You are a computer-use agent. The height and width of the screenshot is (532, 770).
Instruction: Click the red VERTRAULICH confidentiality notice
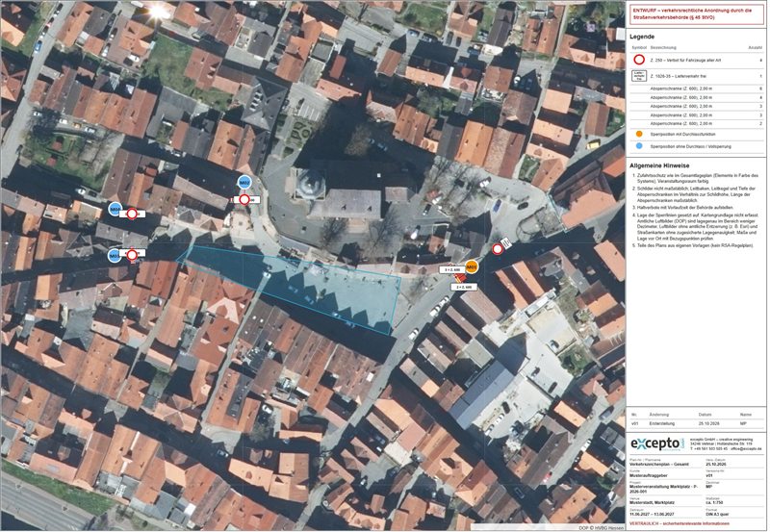point(680,523)
